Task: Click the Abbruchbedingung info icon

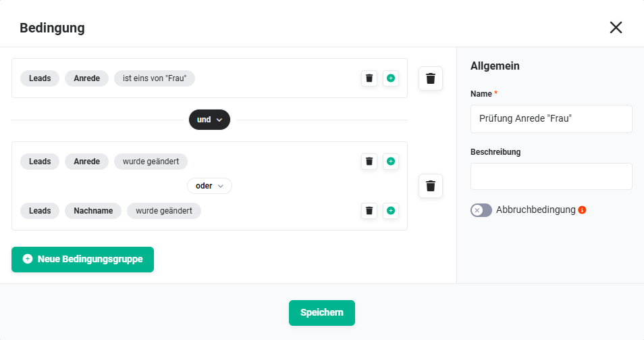Action: 582,210
